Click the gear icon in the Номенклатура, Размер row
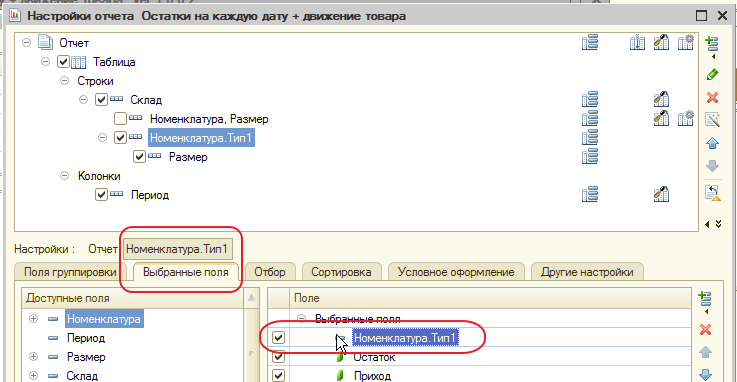737x382 pixels. point(686,118)
